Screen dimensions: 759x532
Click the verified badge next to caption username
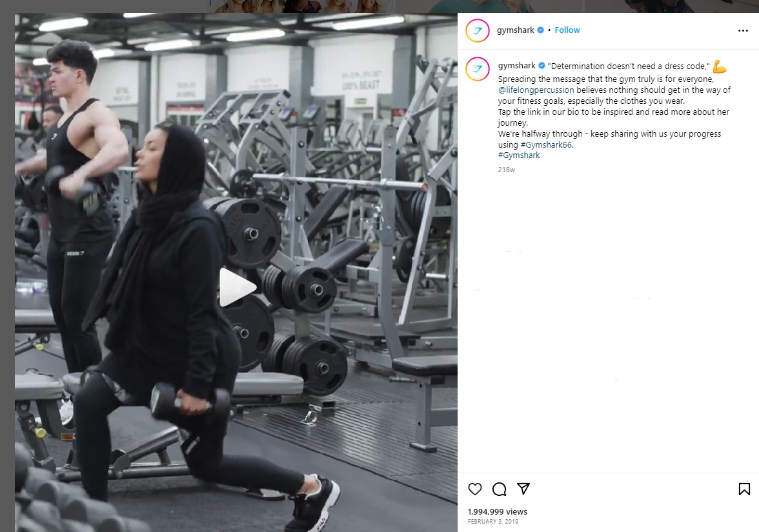(x=541, y=66)
